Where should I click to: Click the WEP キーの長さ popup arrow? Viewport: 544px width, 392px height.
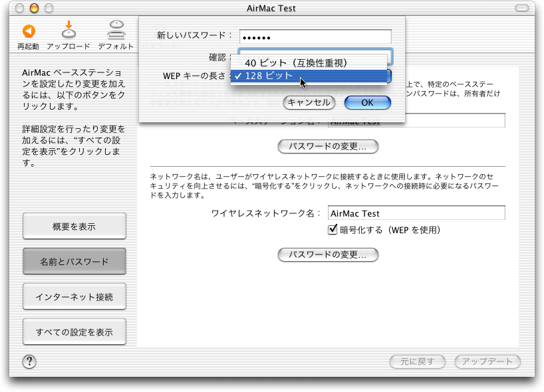pos(390,76)
